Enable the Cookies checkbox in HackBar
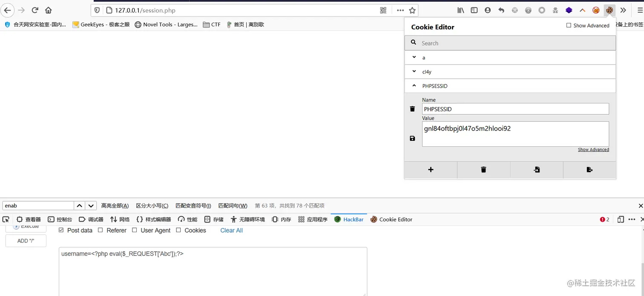The image size is (644, 296). pos(178,230)
